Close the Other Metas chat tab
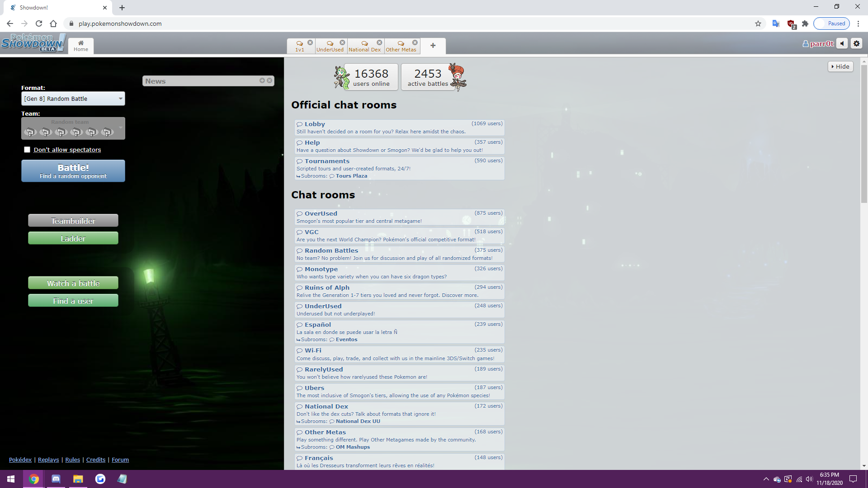 coord(415,42)
